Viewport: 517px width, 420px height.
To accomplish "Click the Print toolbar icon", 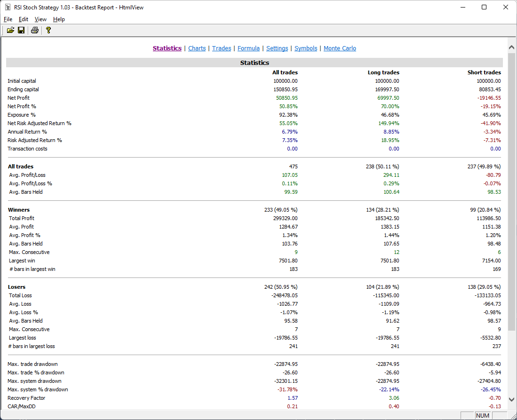I will (x=35, y=30).
